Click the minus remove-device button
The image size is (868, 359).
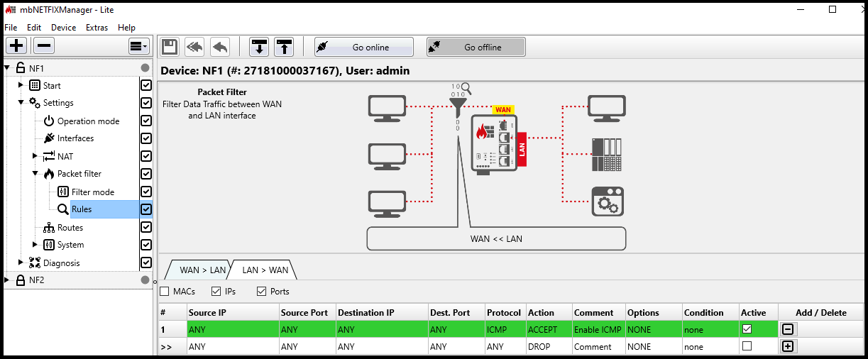pyautogui.click(x=43, y=46)
